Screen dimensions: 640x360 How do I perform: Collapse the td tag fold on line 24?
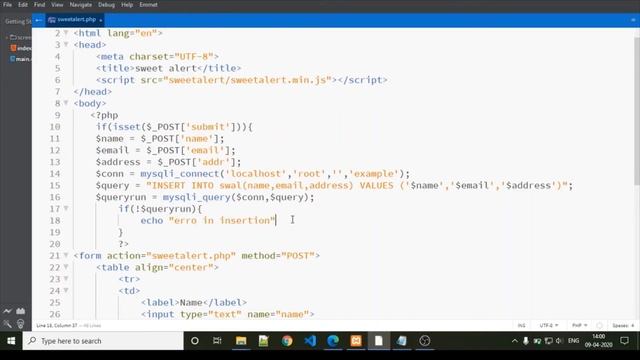(66, 291)
